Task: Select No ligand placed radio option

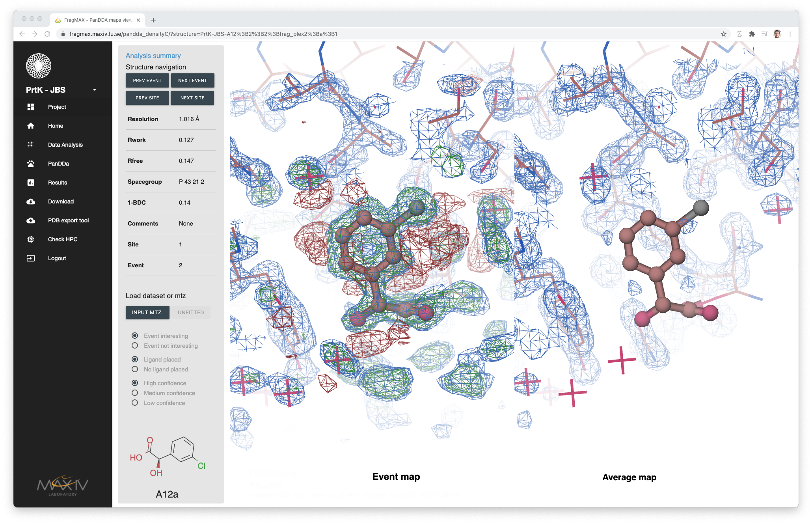Action: tap(135, 369)
